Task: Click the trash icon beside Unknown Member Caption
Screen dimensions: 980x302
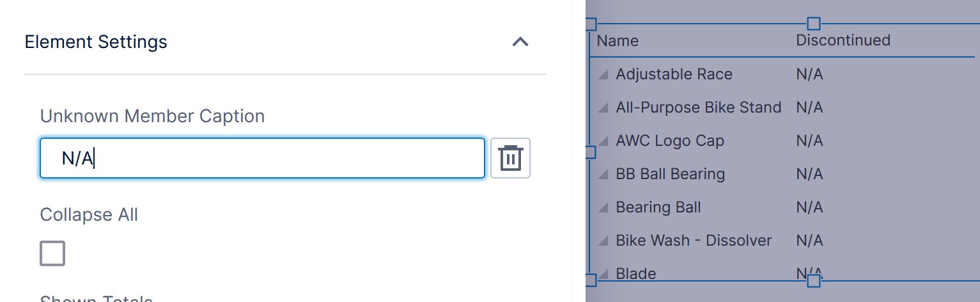Action: 510,157
